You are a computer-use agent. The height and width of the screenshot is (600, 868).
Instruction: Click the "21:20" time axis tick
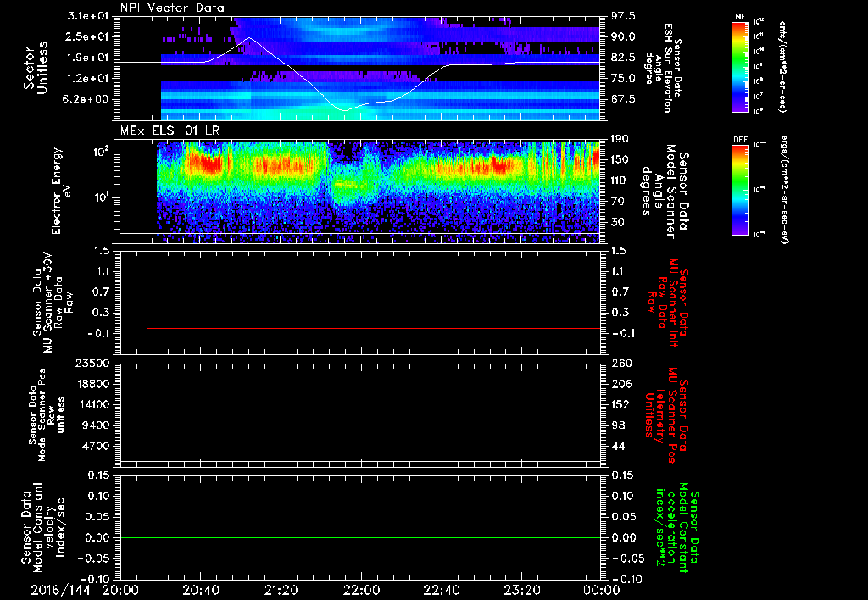[281, 590]
